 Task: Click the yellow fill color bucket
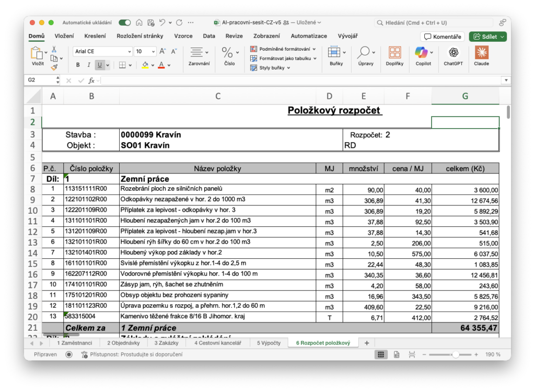(x=145, y=65)
